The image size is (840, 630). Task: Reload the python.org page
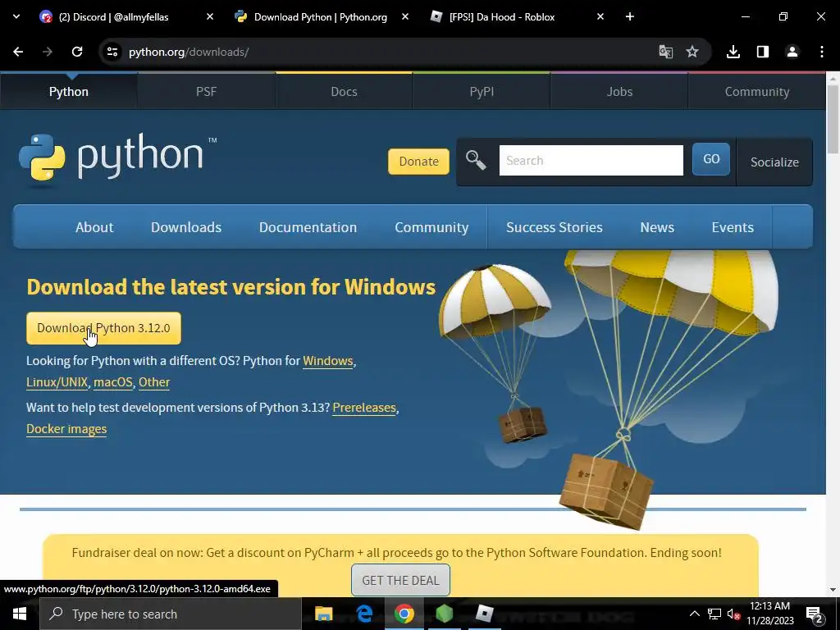point(77,52)
